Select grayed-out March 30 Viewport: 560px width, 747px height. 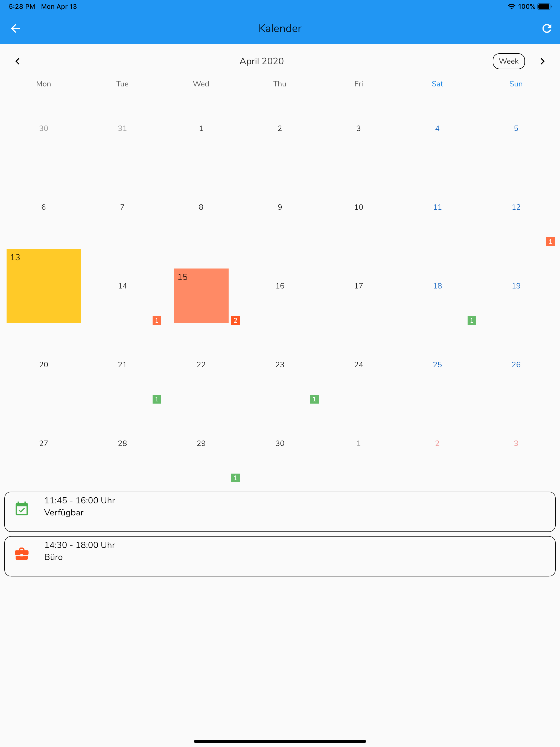click(x=43, y=128)
